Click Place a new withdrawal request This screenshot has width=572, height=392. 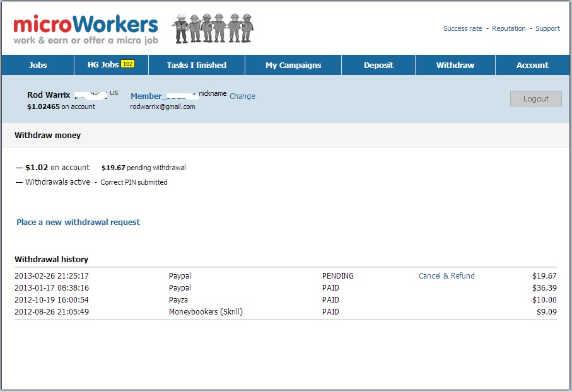[78, 222]
